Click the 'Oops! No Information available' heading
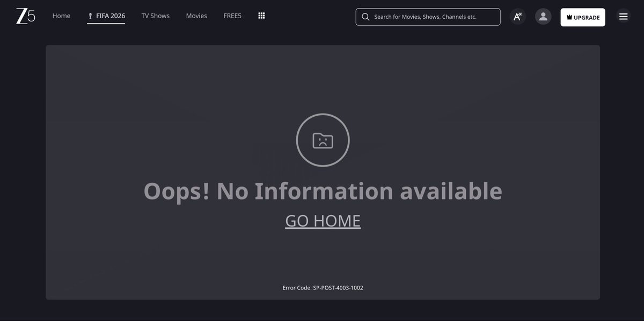The image size is (644, 321). [x=323, y=191]
